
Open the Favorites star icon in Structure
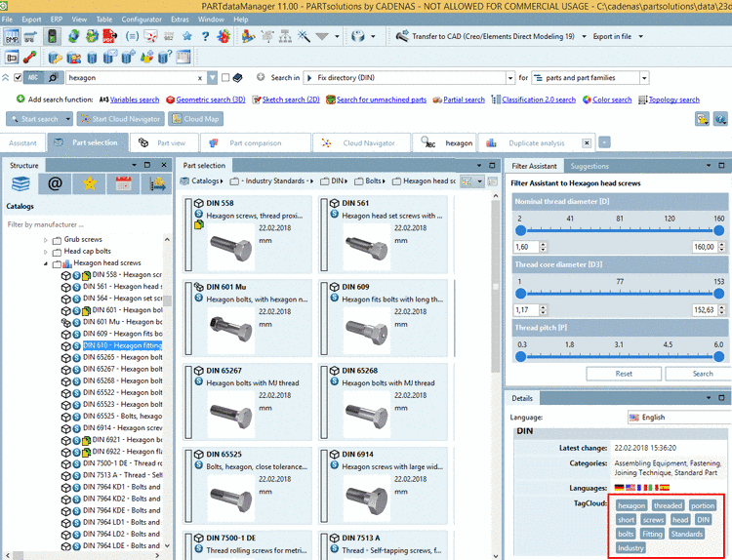click(89, 183)
